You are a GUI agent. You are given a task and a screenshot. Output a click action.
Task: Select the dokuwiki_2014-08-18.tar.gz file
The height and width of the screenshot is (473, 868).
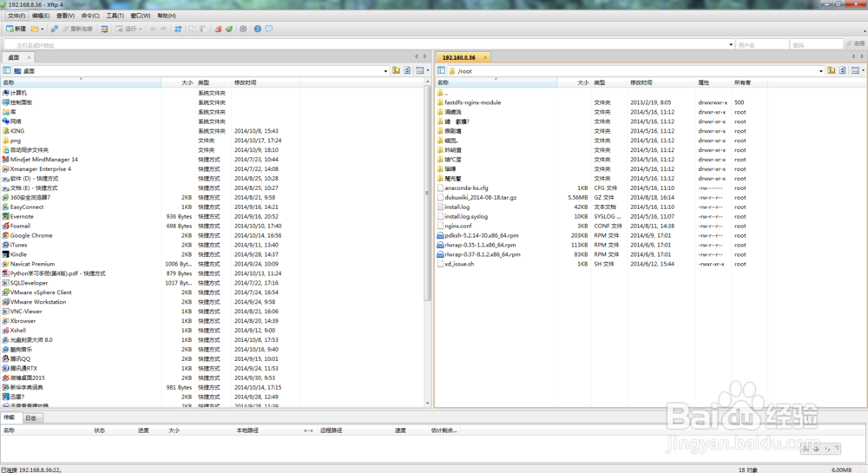[480, 198]
